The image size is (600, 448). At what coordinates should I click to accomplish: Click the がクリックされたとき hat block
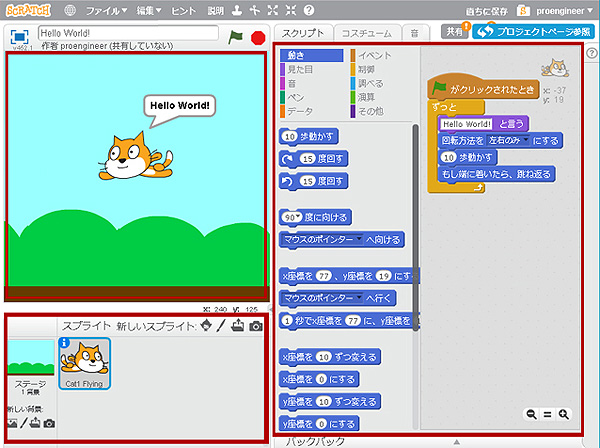483,88
